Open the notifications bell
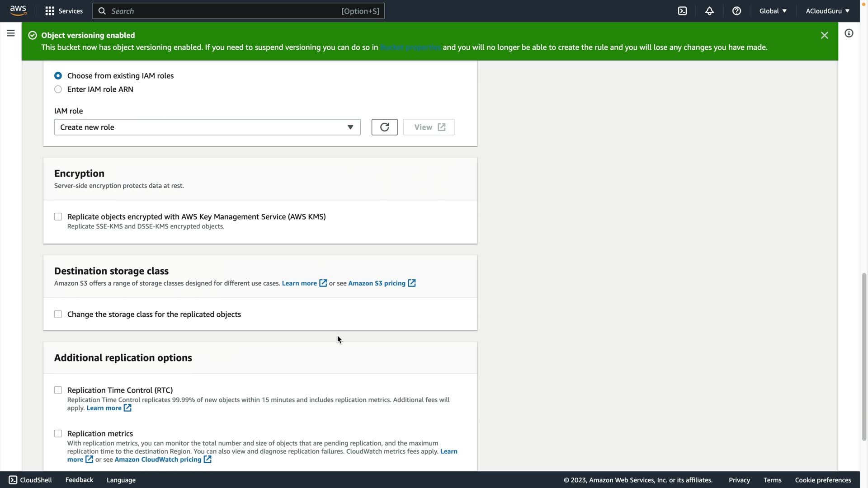 coord(709,11)
